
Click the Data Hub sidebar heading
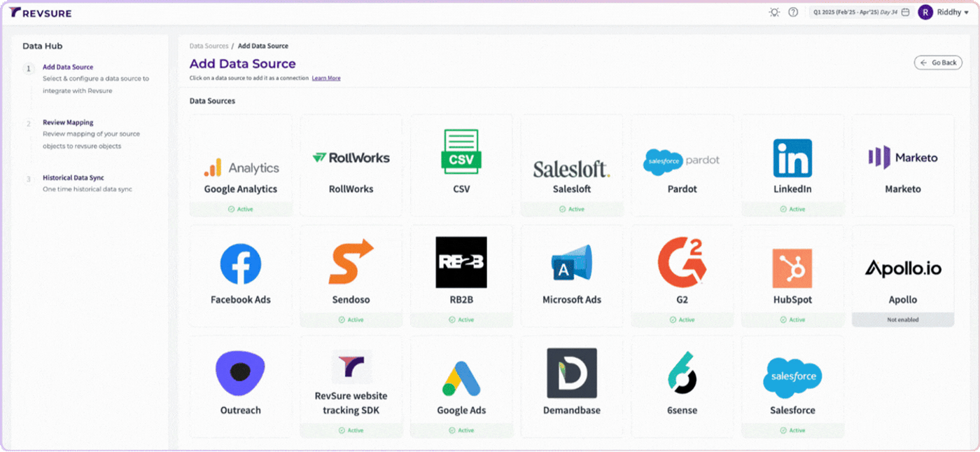[x=43, y=46]
